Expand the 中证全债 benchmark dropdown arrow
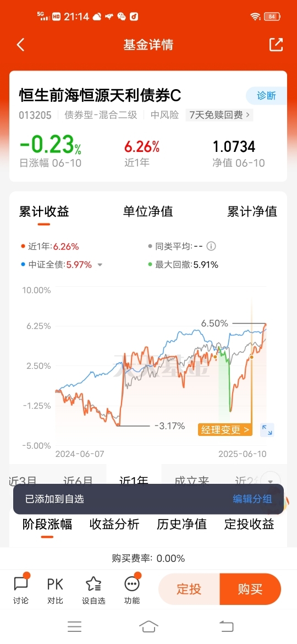Screen dimensions: 297x644 coord(100,265)
